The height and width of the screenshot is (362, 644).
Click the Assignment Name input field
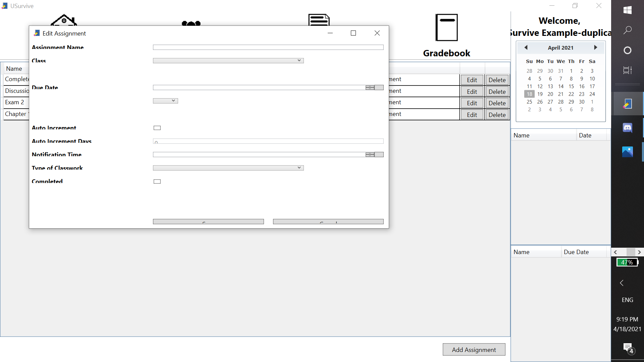[268, 47]
